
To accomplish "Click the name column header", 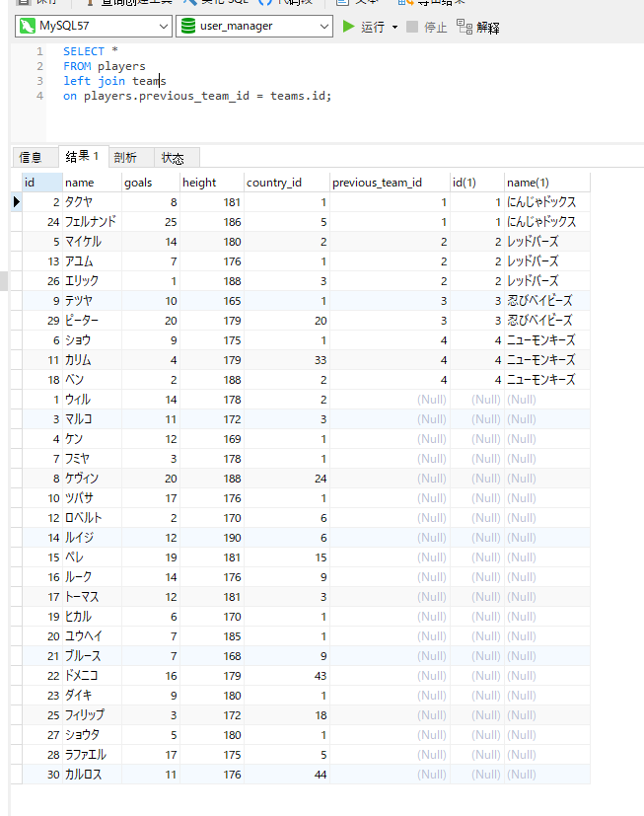I will coord(92,183).
